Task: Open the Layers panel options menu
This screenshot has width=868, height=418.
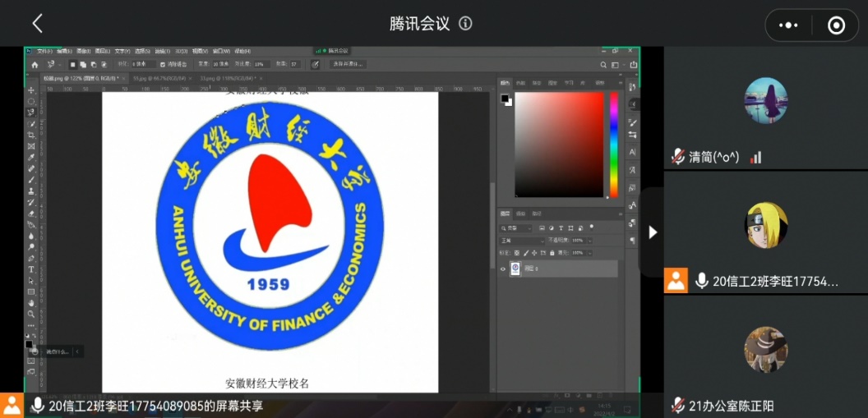Action: point(621,214)
